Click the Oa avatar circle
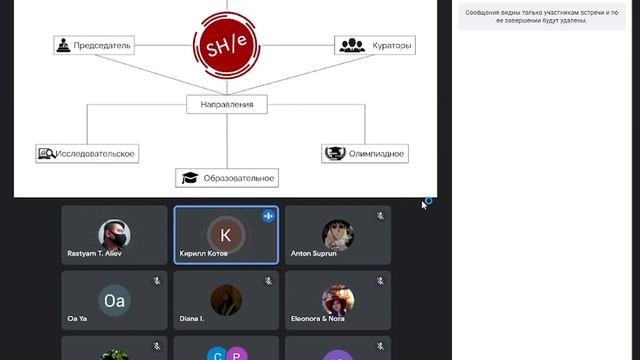The width and height of the screenshot is (640, 360). [x=114, y=301]
